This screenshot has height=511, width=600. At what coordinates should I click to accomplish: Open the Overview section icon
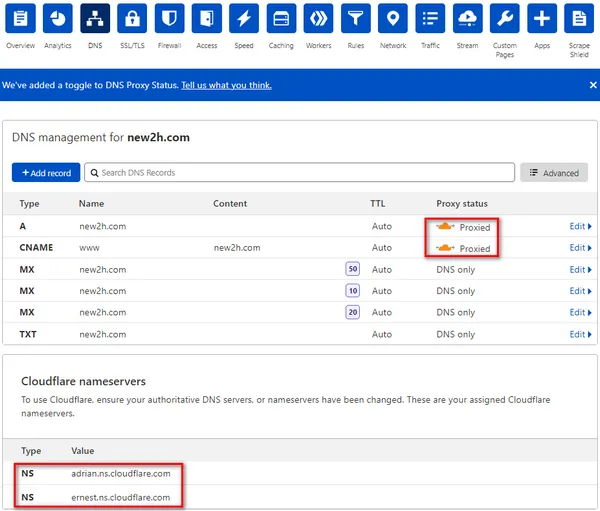coord(20,18)
